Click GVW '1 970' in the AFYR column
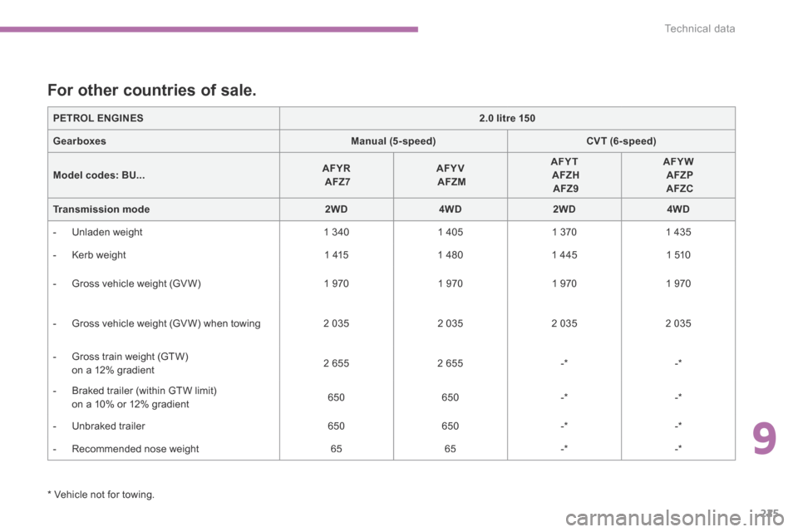The image size is (798, 532). coord(337,283)
